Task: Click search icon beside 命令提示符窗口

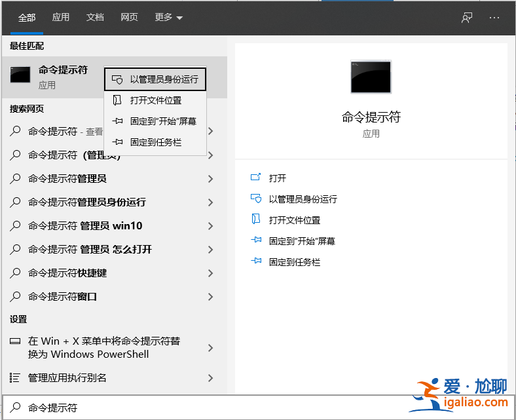Action: click(x=15, y=297)
